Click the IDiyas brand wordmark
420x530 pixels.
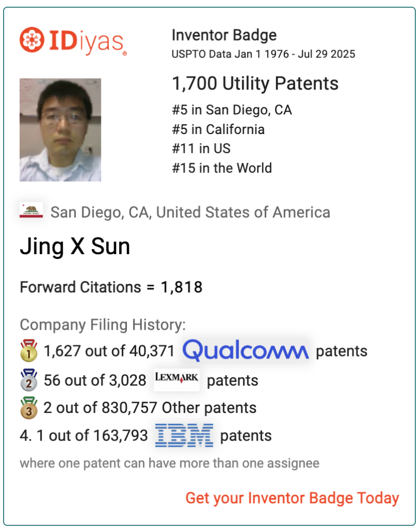click(88, 42)
